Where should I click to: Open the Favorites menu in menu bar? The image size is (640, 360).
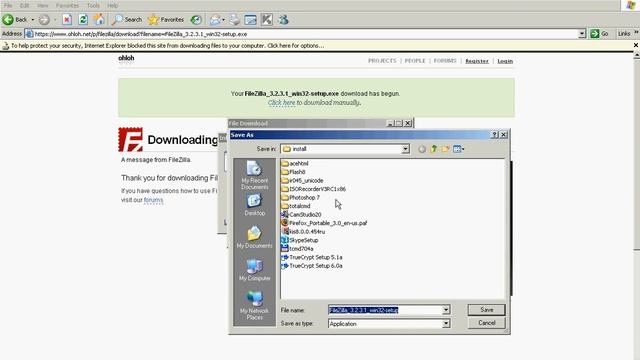[x=67, y=5]
